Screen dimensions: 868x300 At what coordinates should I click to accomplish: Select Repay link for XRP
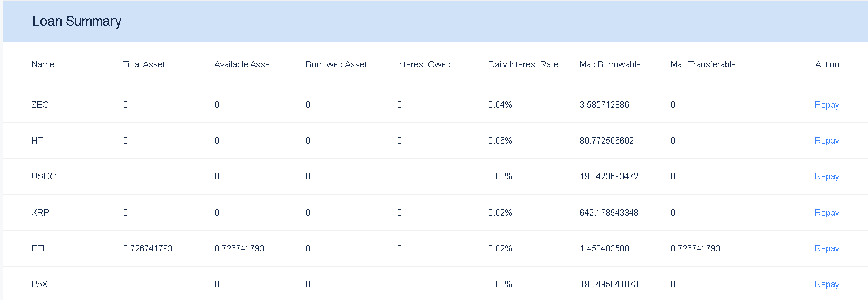[826, 213]
